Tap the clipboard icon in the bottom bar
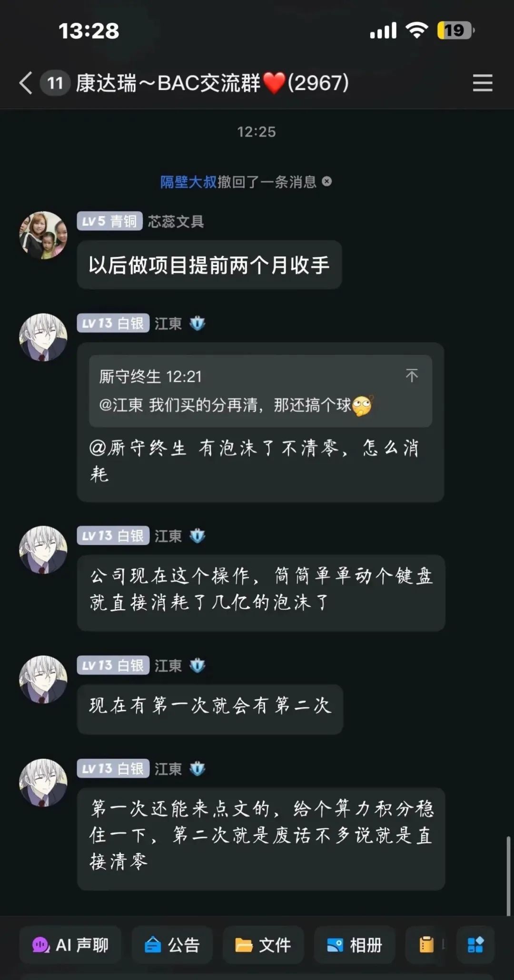 pyautogui.click(x=426, y=945)
